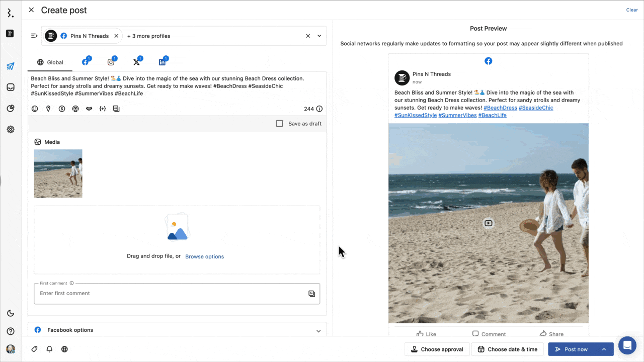
Task: Click the notification bell in bottom bar
Action: point(49,349)
